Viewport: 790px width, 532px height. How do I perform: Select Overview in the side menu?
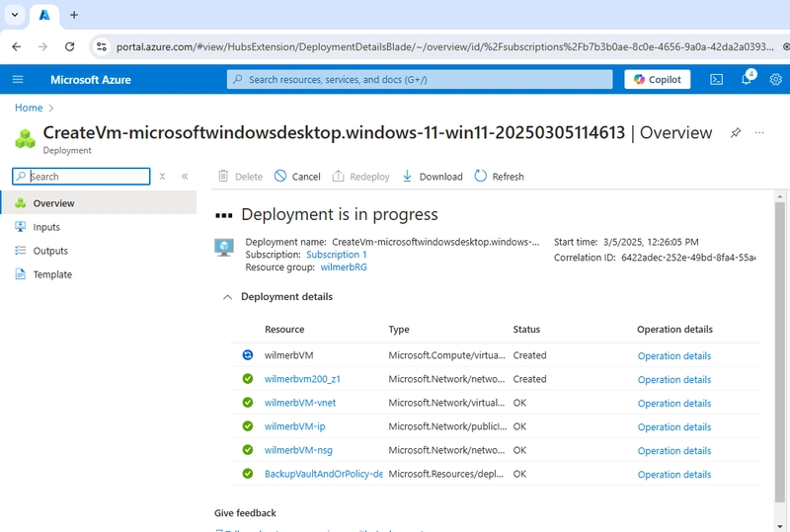click(x=98, y=203)
